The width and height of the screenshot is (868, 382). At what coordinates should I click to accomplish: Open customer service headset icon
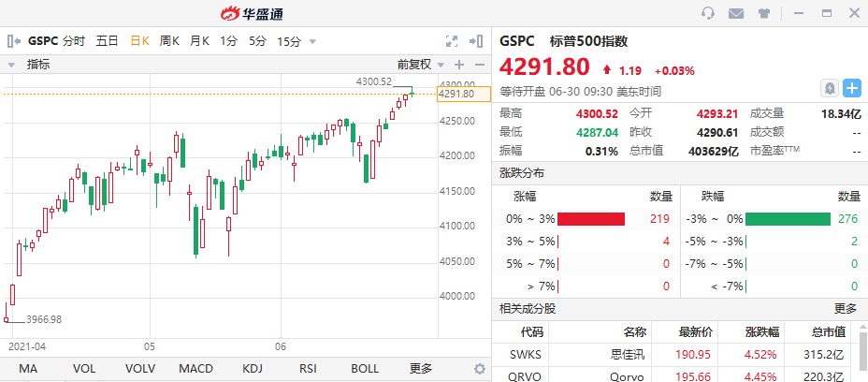pyautogui.click(x=707, y=13)
